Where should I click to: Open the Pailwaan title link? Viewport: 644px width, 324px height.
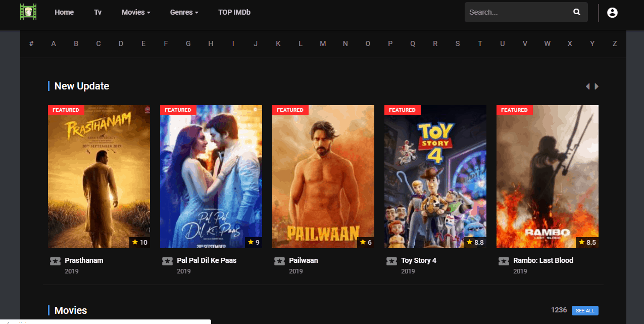point(304,260)
